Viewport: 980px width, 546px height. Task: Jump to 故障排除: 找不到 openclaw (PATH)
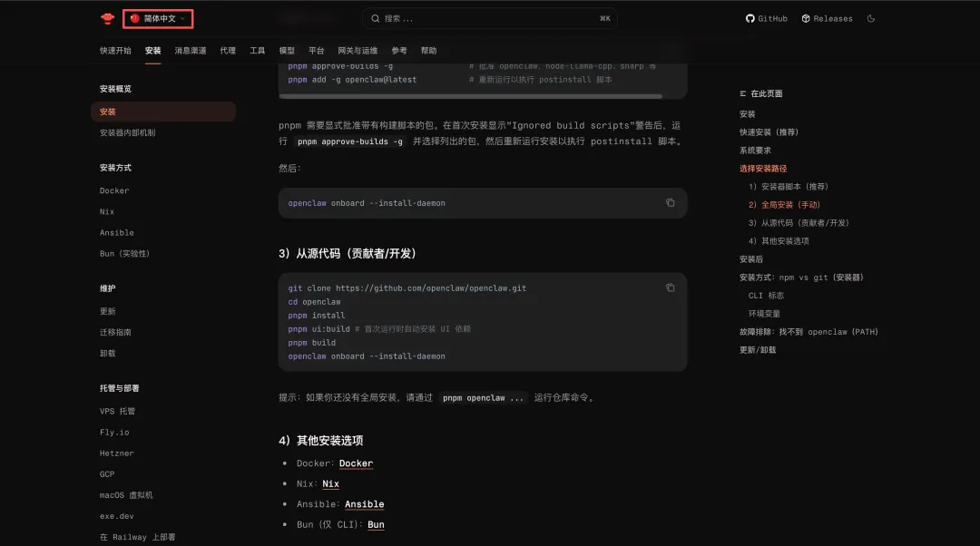coord(808,332)
